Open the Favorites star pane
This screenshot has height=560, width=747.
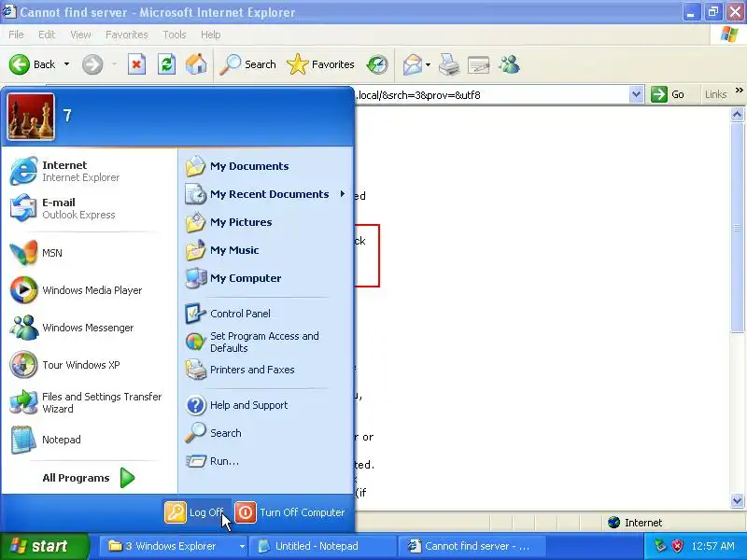(x=320, y=64)
